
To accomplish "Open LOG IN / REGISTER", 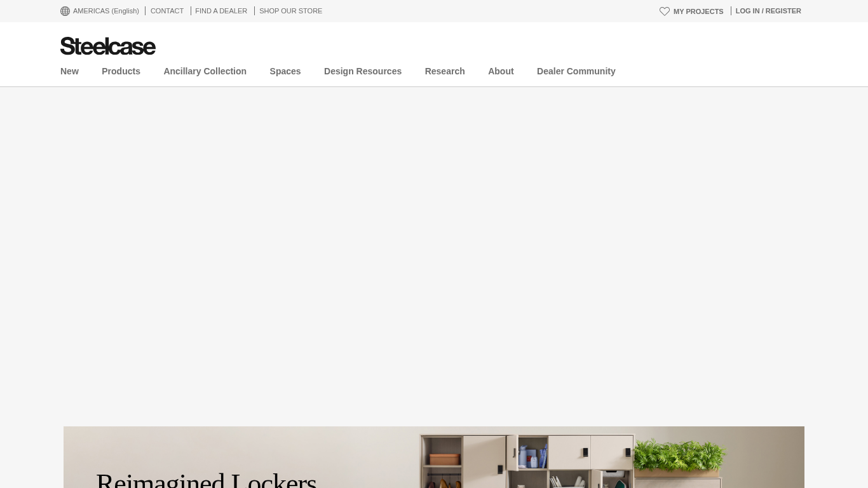I will [768, 11].
